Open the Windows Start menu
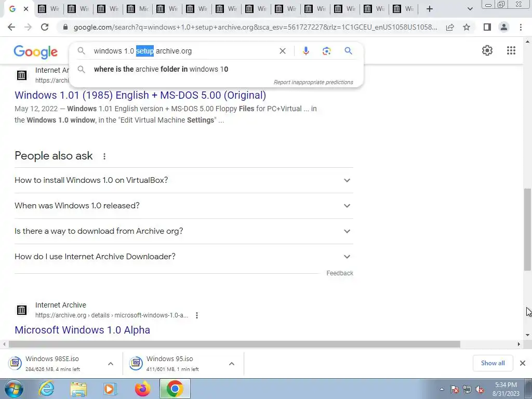This screenshot has width=532, height=399. [x=14, y=389]
